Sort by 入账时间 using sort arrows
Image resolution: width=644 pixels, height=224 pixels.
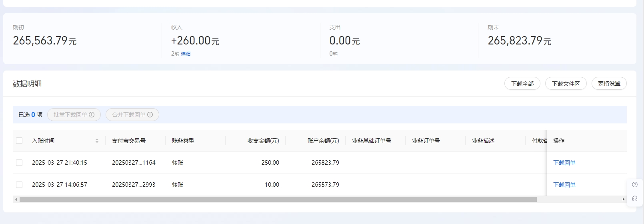coord(97,141)
